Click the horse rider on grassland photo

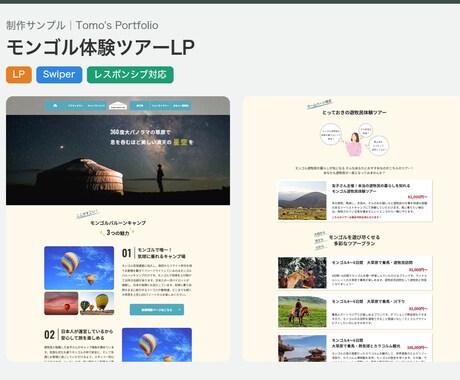(x=302, y=312)
